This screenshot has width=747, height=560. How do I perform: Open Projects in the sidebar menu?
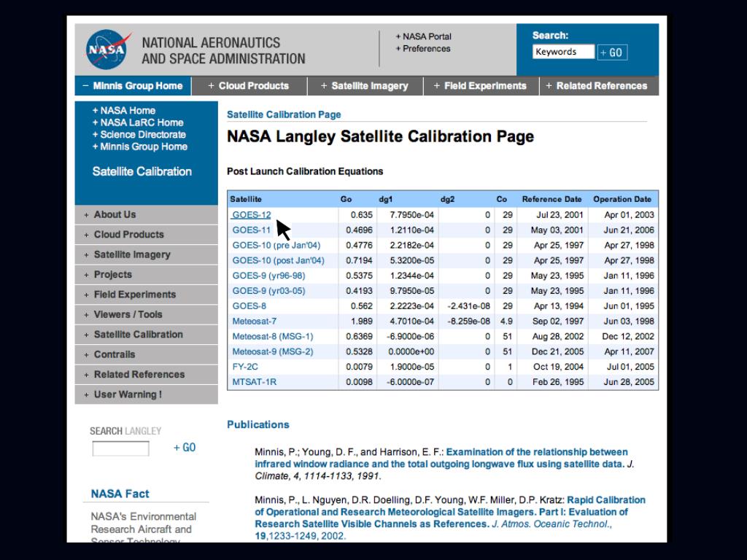point(146,275)
